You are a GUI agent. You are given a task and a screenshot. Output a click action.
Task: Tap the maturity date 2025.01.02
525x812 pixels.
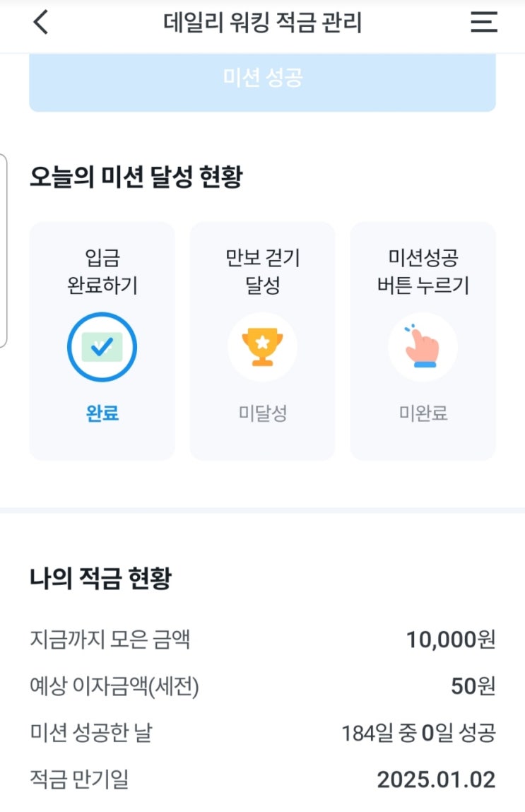coord(436,779)
